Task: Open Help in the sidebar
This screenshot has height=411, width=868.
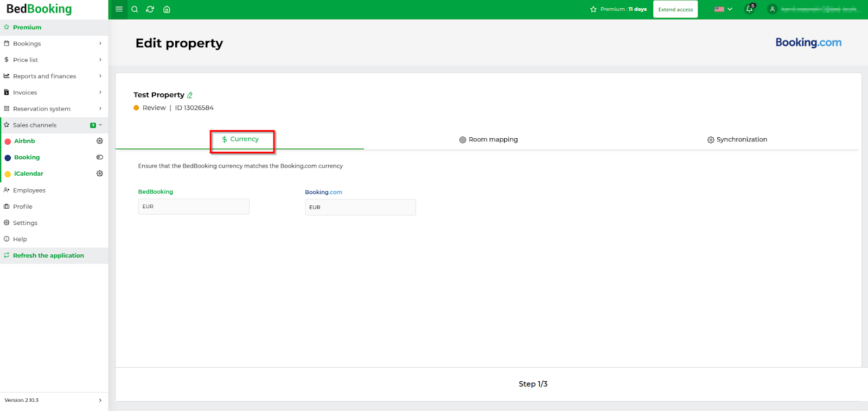Action: (54, 239)
